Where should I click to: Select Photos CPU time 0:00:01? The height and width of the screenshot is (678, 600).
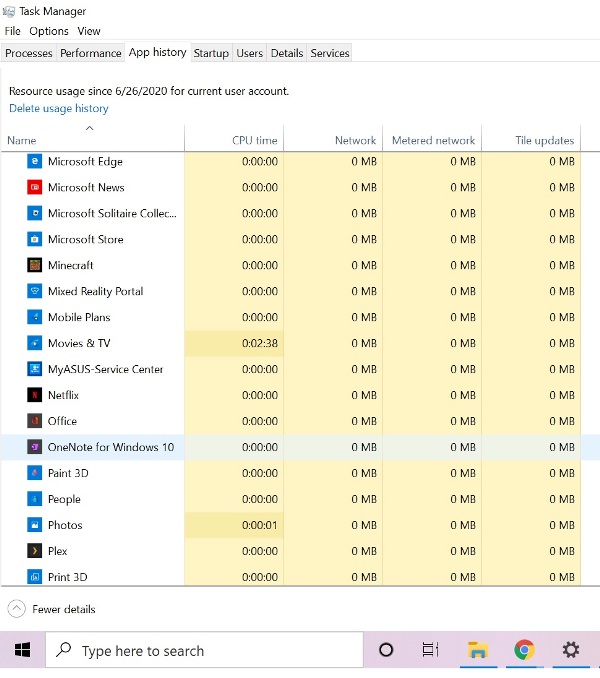coord(260,525)
